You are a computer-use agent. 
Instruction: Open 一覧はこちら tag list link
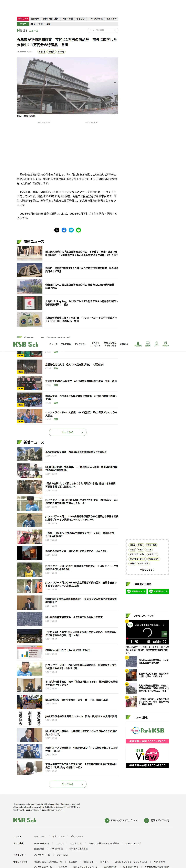point(147,570)
